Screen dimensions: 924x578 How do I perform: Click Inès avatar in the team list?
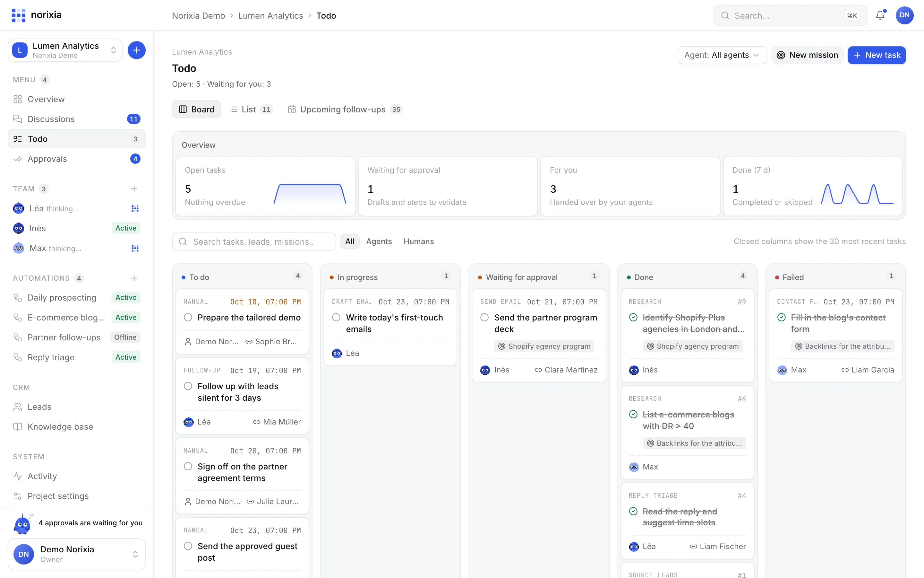click(x=18, y=228)
